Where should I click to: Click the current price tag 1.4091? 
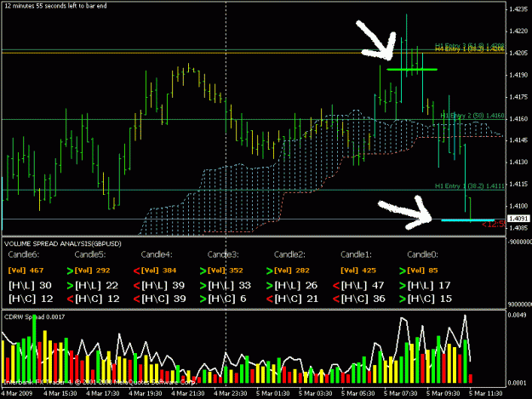point(518,219)
